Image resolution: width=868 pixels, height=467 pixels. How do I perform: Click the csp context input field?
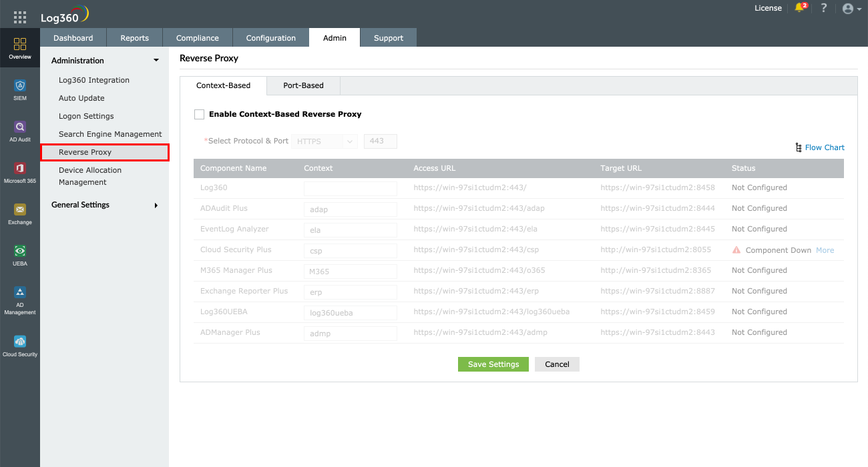[x=351, y=250]
